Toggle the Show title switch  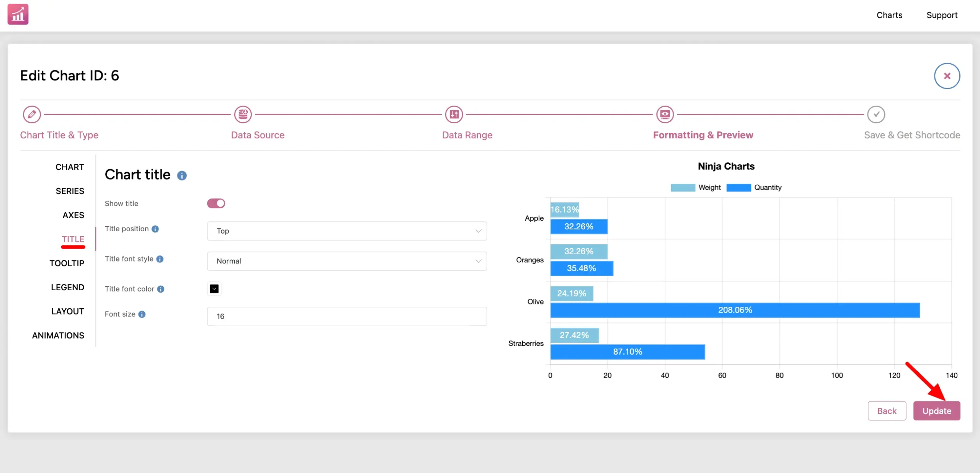(216, 203)
